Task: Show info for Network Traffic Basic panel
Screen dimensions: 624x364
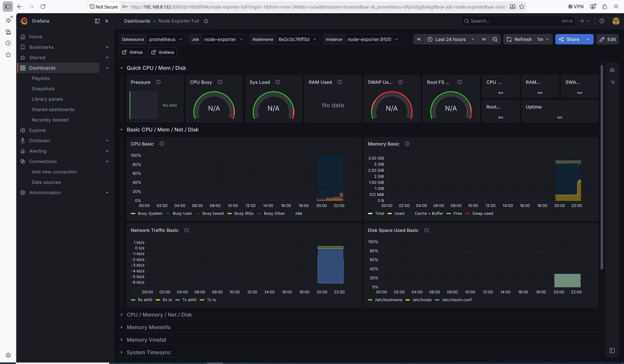Action: pyautogui.click(x=186, y=230)
